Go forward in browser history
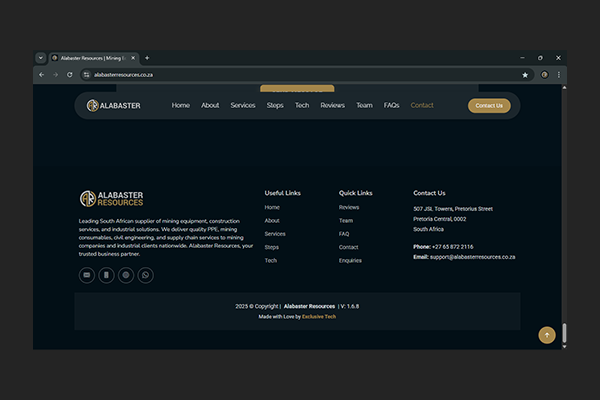 pos(55,75)
